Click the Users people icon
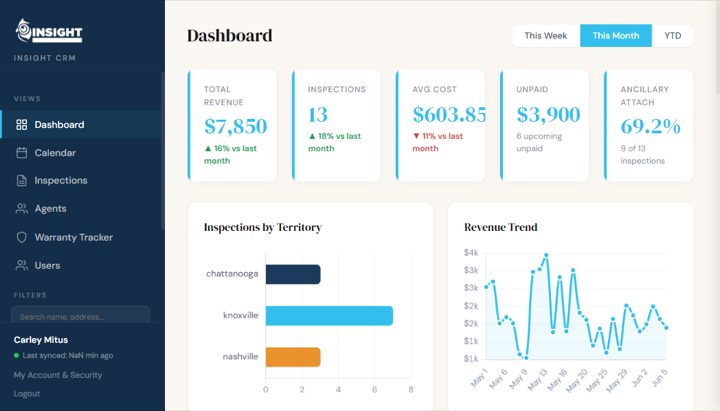 coord(22,265)
